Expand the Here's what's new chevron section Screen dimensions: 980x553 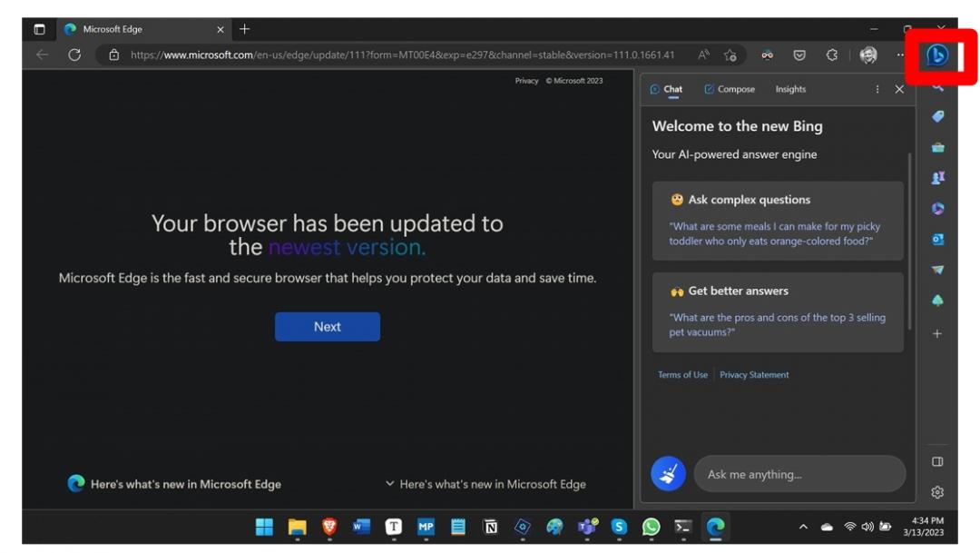tap(485, 484)
